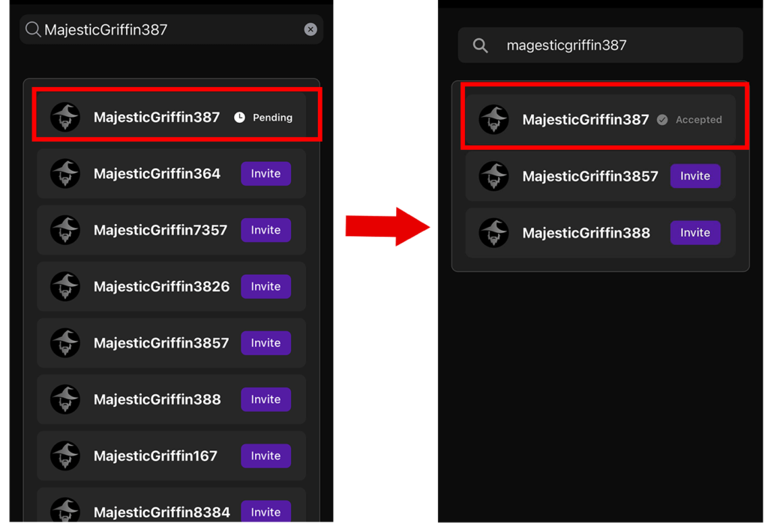This screenshot has width=768, height=532.
Task: Click the Accepted checkmark icon
Action: click(662, 120)
